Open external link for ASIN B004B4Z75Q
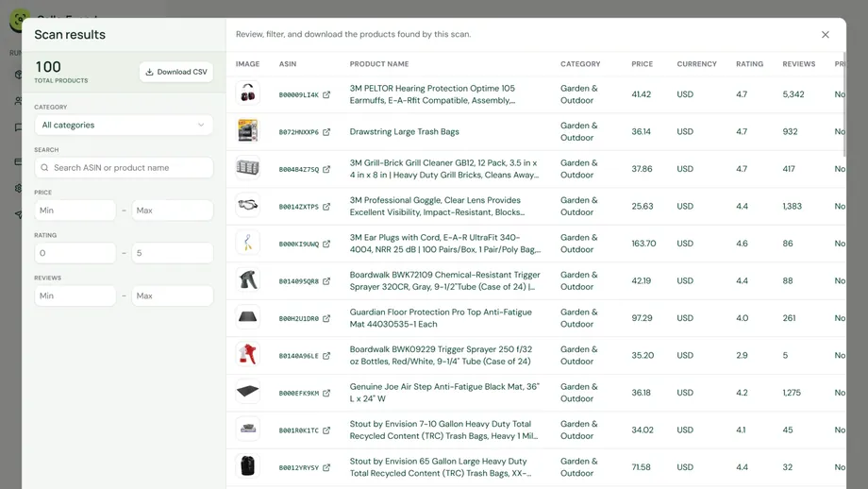This screenshot has height=489, width=868. [x=326, y=169]
